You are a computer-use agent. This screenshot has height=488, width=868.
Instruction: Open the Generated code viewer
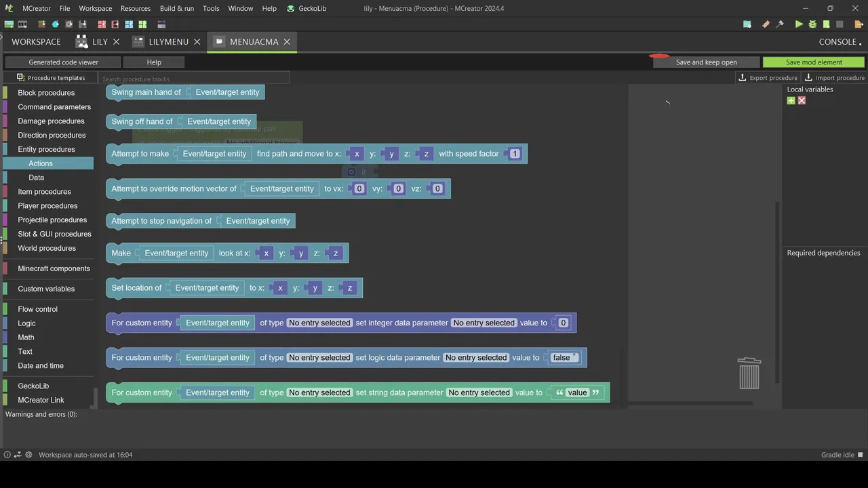(63, 62)
